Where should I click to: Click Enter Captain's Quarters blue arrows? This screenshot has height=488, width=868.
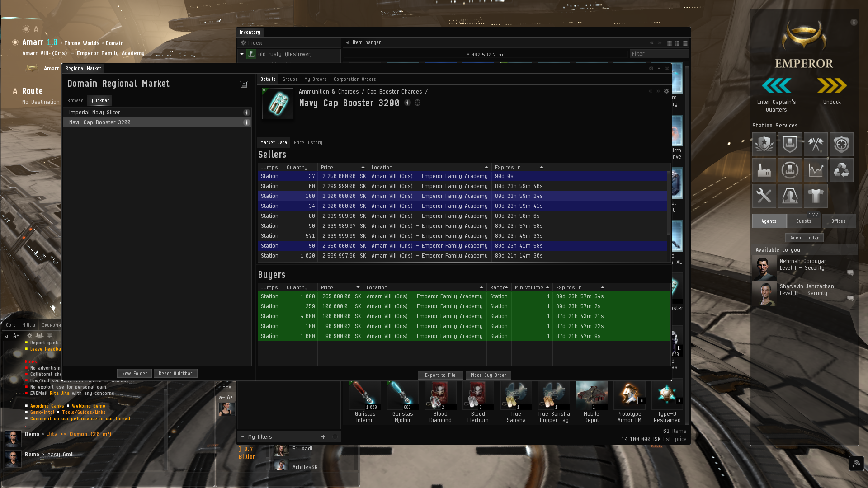pos(776,86)
